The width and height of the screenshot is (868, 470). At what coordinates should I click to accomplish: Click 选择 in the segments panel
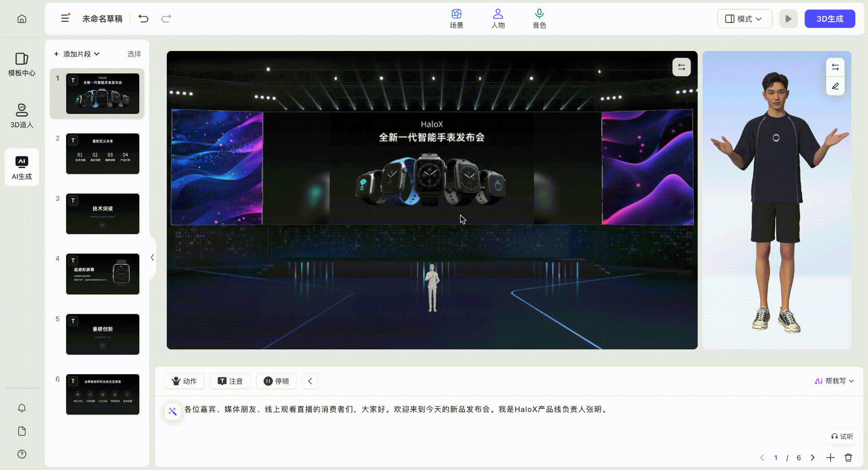tap(134, 54)
